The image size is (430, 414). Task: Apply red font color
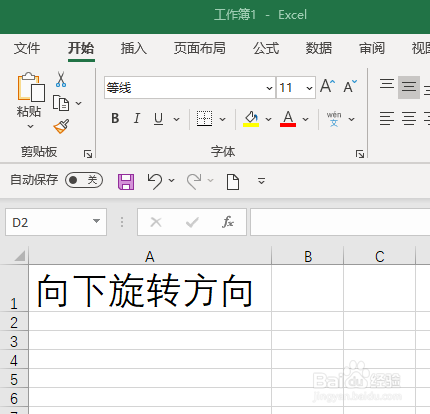pyautogui.click(x=288, y=119)
